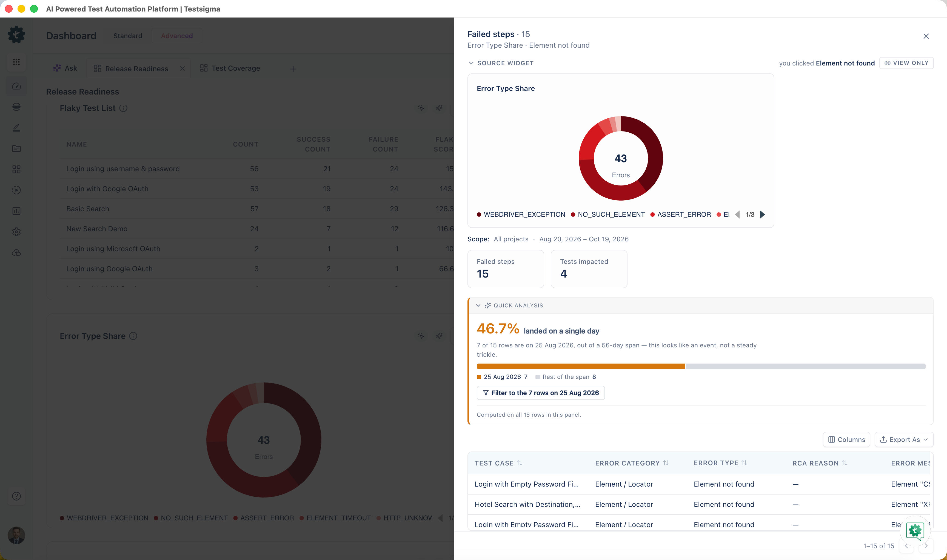The width and height of the screenshot is (947, 560).
Task: Switch to the Test Coverage tab
Action: pos(230,68)
